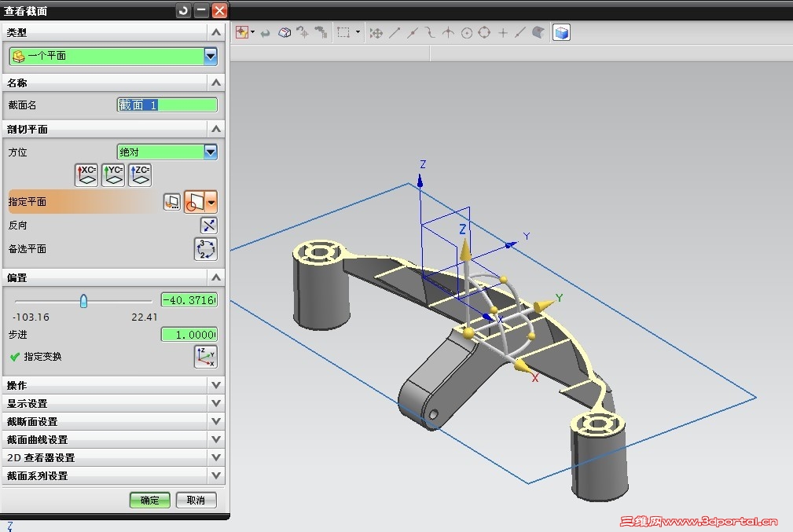Open the plane type dropdown arrow in 指定平面 row
This screenshot has width=793, height=532.
212,202
